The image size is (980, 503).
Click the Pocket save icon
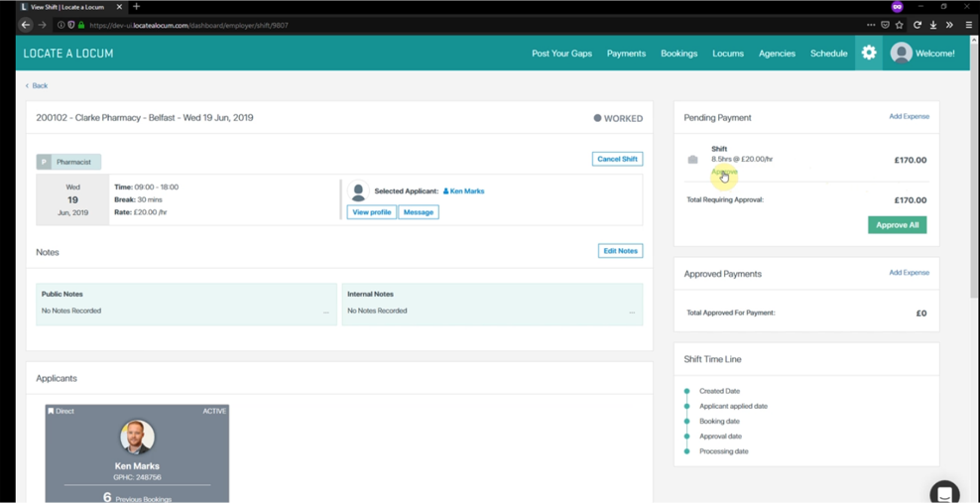click(885, 25)
